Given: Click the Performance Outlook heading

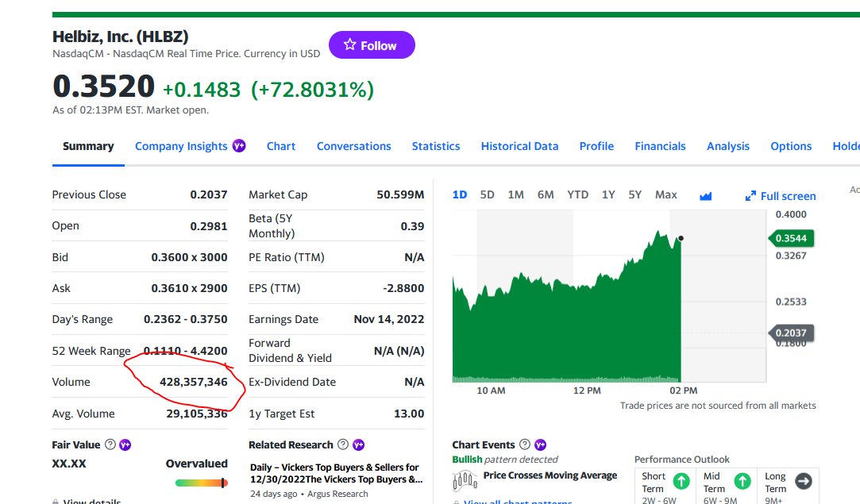Looking at the screenshot, I should (x=682, y=460).
